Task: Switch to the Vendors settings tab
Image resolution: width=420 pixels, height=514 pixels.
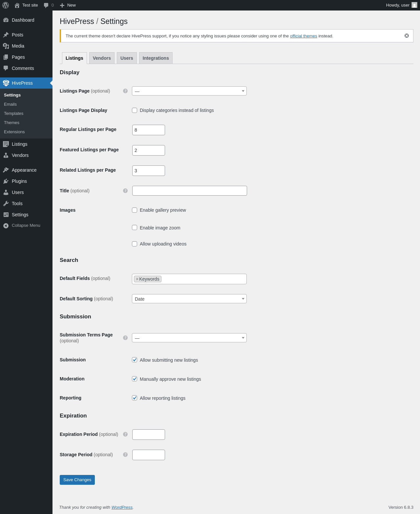Action: pos(102,58)
